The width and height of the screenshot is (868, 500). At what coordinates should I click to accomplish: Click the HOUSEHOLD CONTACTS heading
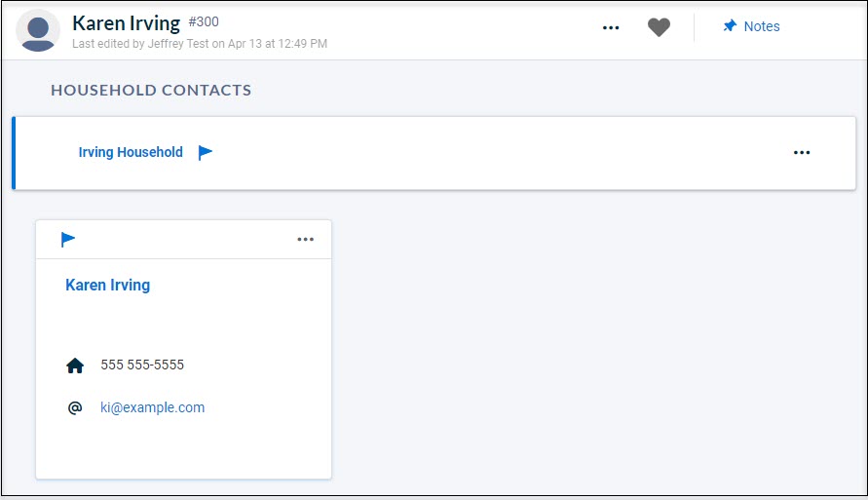pyautogui.click(x=151, y=91)
